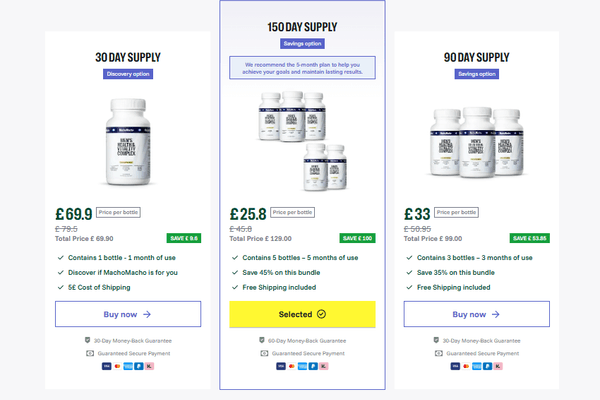The width and height of the screenshot is (600, 400).
Task: Click the 60-Day Money-Back Guarantee shield icon
Action: click(x=263, y=340)
